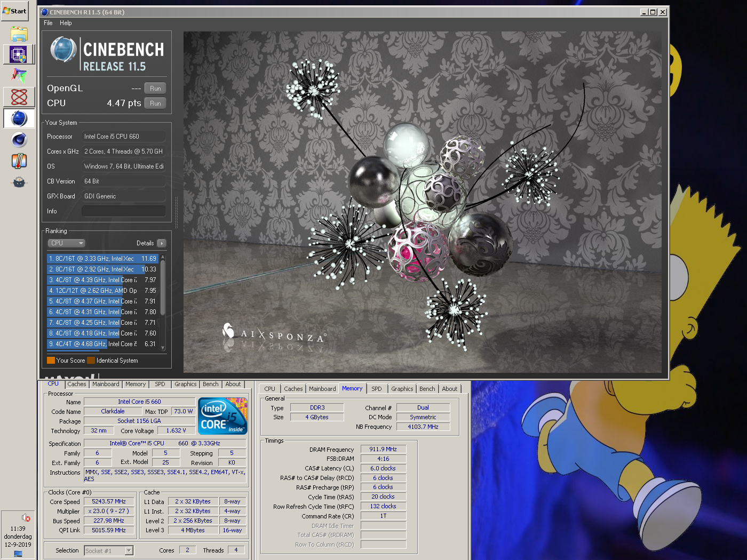
Task: Click Package value Socket 1156 LGA
Action: pos(139,421)
